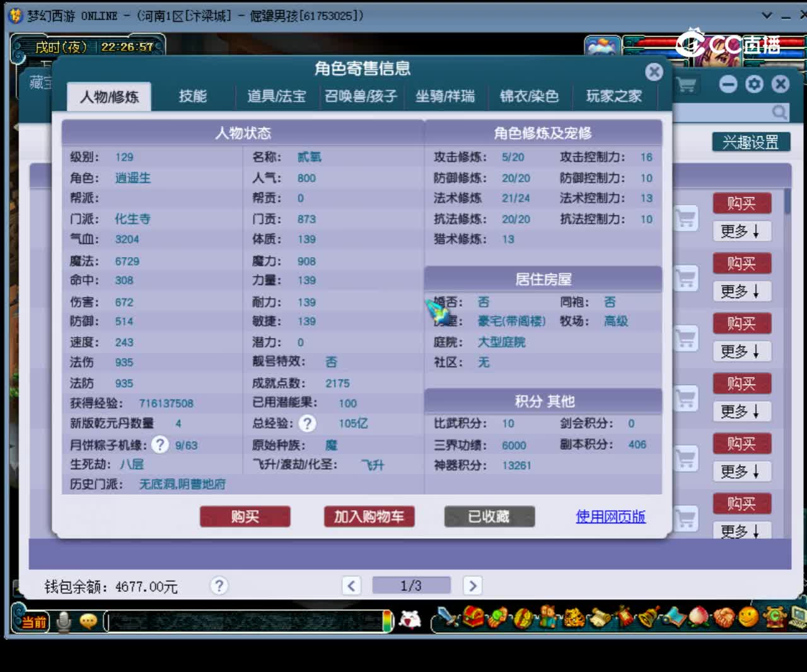Click the magnifier search icon
The height and width of the screenshot is (672, 807).
tap(779, 113)
